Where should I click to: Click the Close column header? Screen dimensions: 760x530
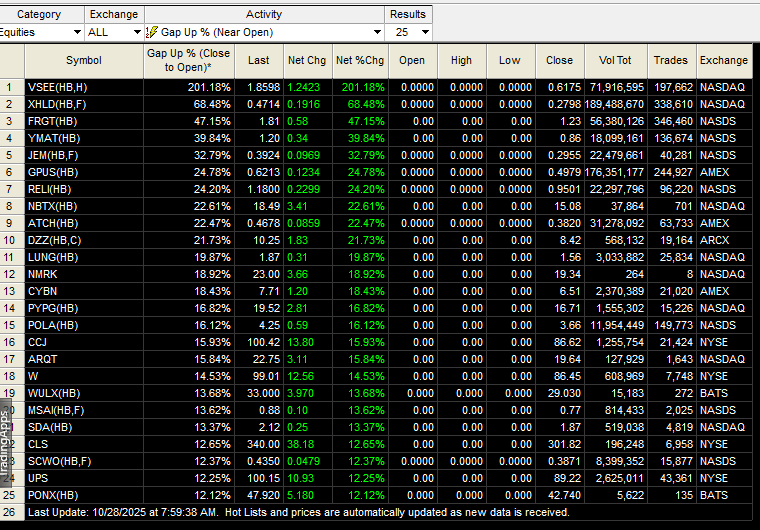(559, 61)
